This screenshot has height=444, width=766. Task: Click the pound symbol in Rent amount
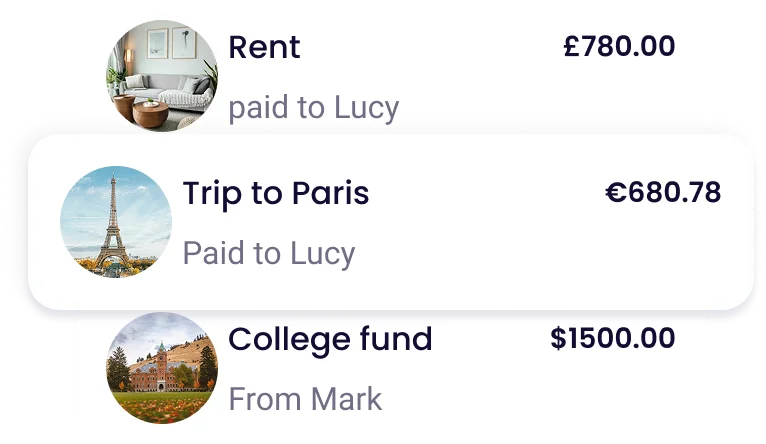click(571, 46)
